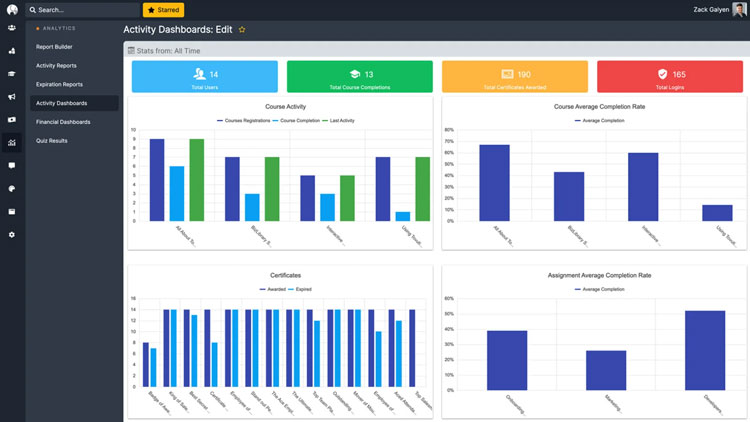
Task: Select the money e-commerce sidebar icon
Action: [x=12, y=120]
